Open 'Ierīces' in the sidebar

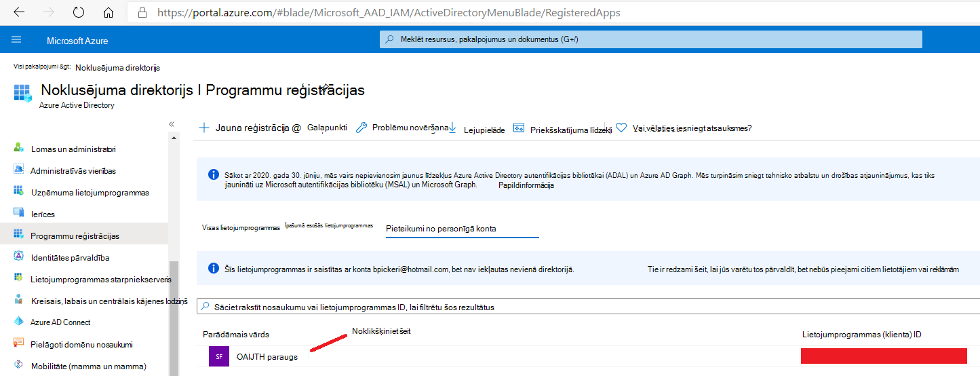coord(43,214)
